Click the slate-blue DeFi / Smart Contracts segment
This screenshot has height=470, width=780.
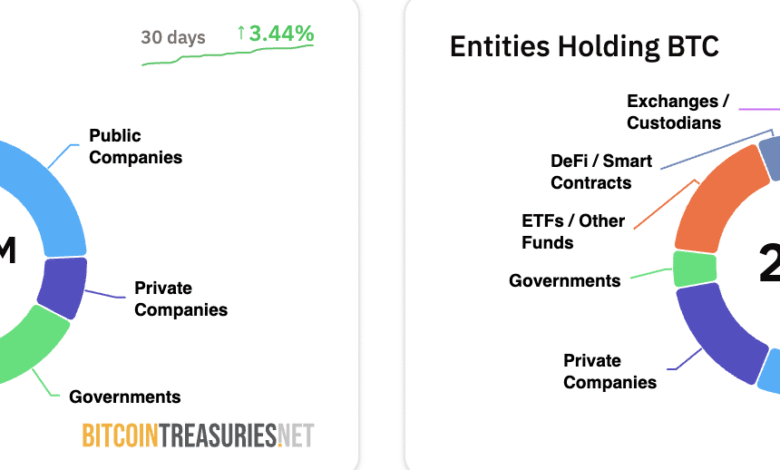[x=771, y=158]
